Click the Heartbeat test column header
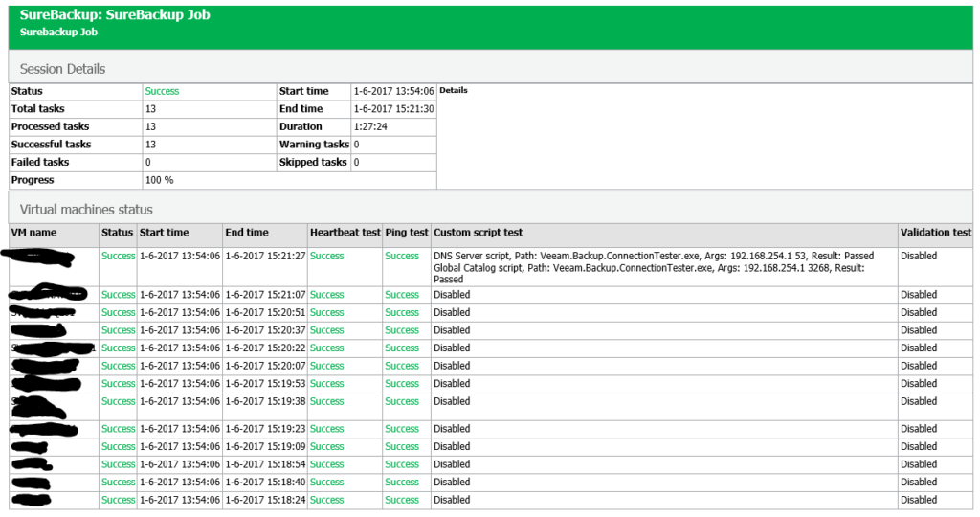This screenshot has height=517, width=980. (x=343, y=233)
